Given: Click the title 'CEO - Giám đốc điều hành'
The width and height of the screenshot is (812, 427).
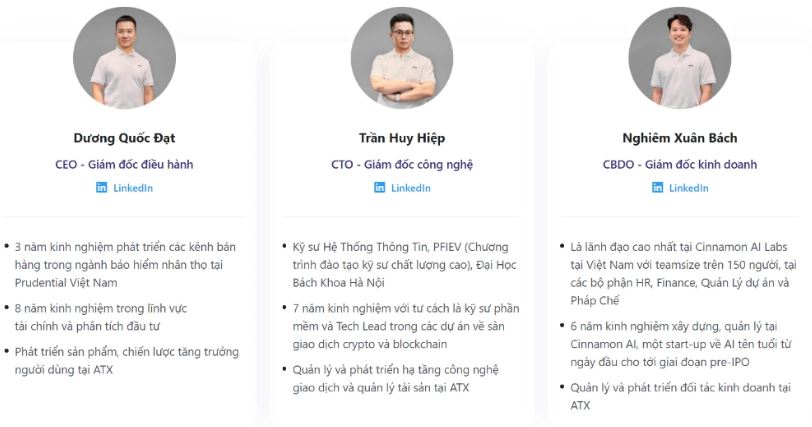Looking at the screenshot, I should coord(125,164).
